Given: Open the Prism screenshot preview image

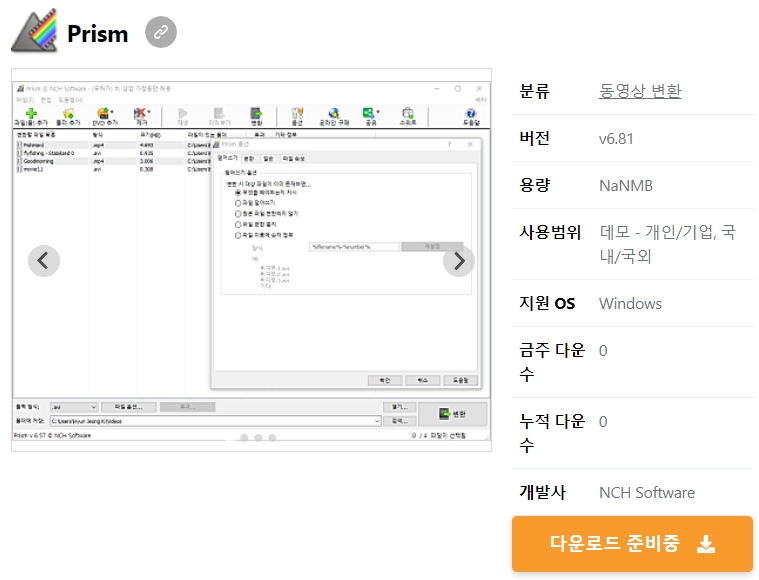Looking at the screenshot, I should [x=251, y=260].
